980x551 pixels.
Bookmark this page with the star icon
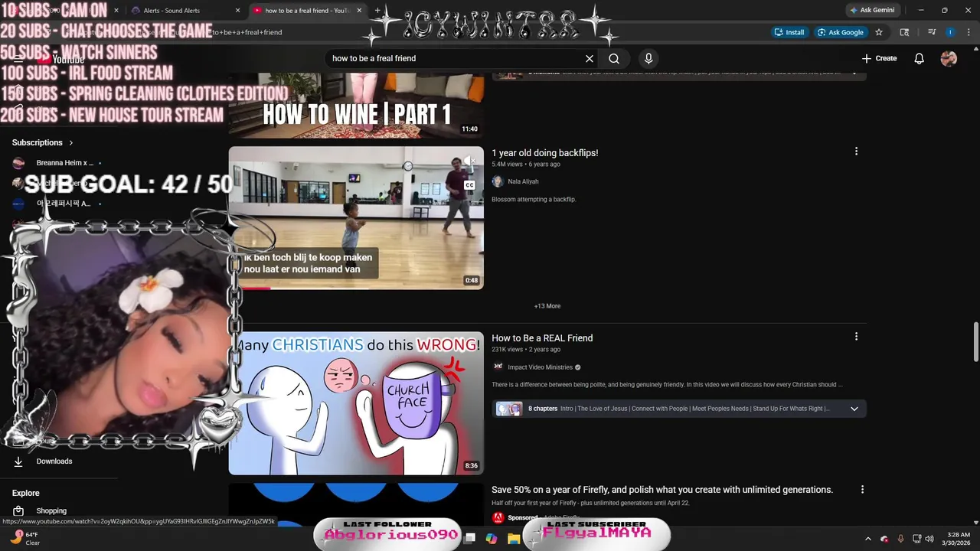point(879,32)
